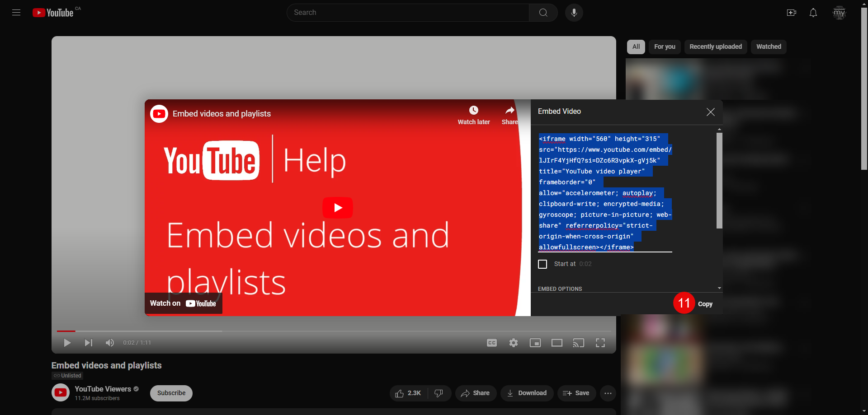Open the Create video icon

(792, 13)
